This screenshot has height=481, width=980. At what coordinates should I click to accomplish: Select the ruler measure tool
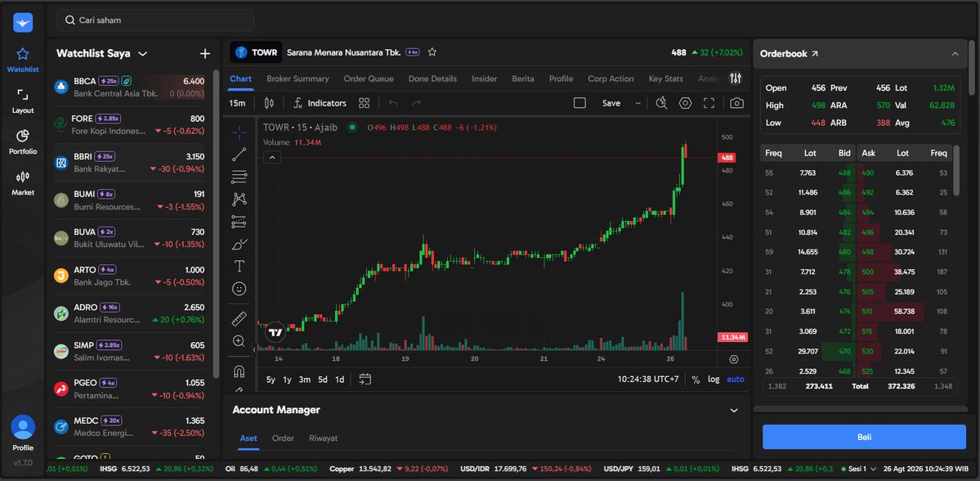click(x=239, y=319)
